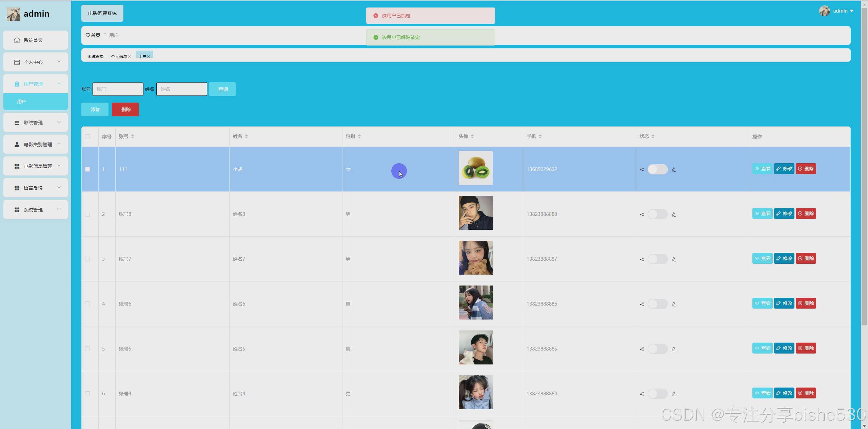
Task: Check the select-all checkbox in table header
Action: 87,136
